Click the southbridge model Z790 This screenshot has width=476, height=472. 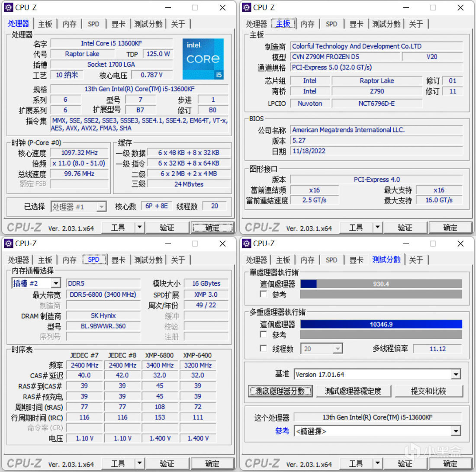coord(377,91)
